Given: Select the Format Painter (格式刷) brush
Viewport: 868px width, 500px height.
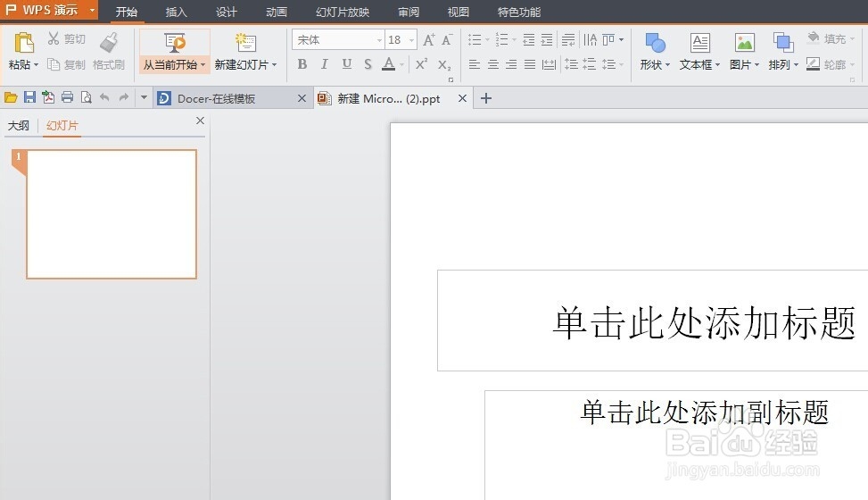Looking at the screenshot, I should coord(109,43).
